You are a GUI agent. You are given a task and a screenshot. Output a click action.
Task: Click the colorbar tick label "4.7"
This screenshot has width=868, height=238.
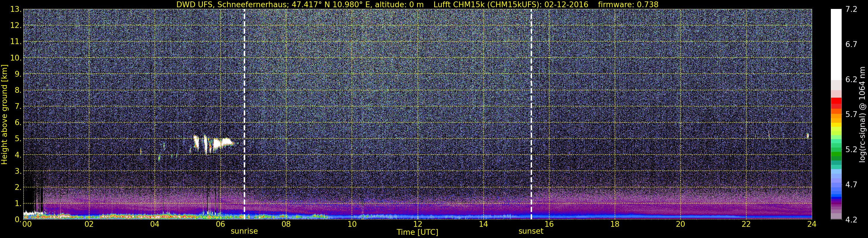tap(852, 185)
